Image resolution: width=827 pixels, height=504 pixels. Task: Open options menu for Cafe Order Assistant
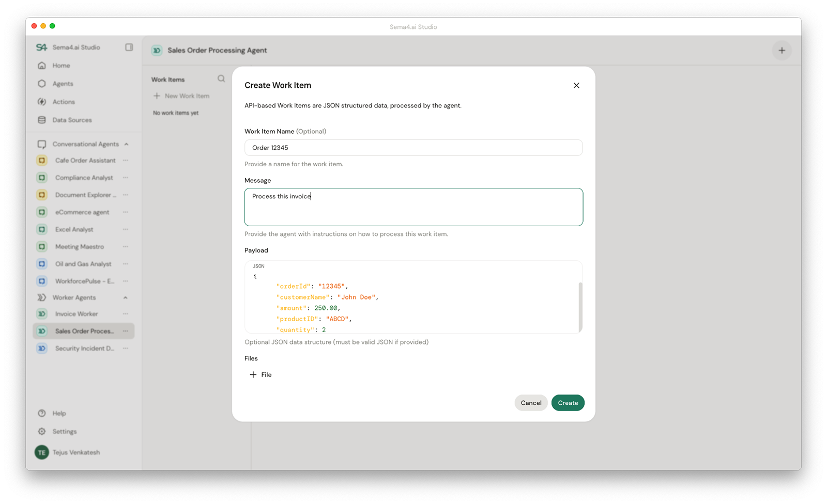pyautogui.click(x=126, y=161)
